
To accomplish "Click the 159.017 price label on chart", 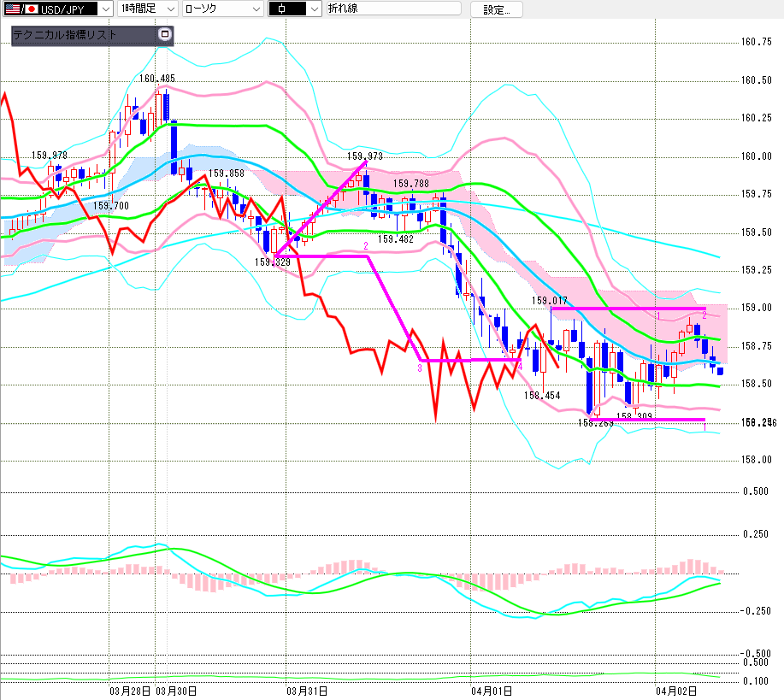I will pyautogui.click(x=549, y=301).
